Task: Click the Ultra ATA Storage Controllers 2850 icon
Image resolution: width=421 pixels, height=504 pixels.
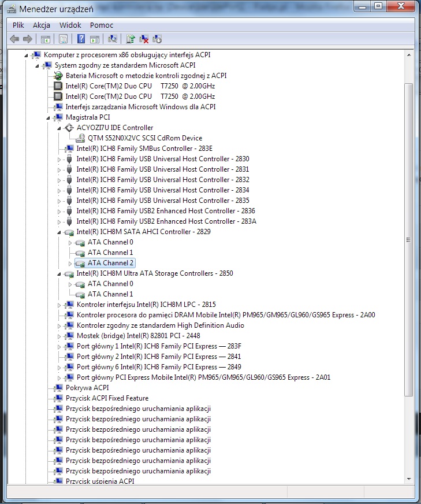Action: click(x=69, y=274)
